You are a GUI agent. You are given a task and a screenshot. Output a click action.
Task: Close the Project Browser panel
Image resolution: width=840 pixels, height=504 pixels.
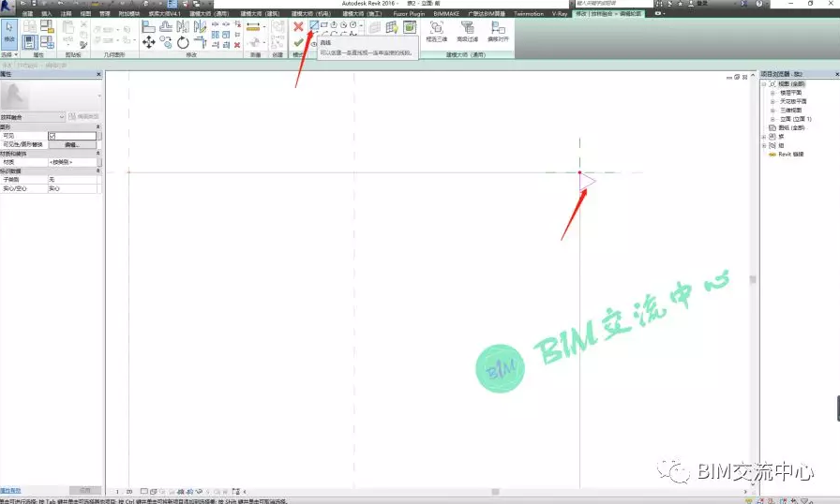[x=837, y=74]
